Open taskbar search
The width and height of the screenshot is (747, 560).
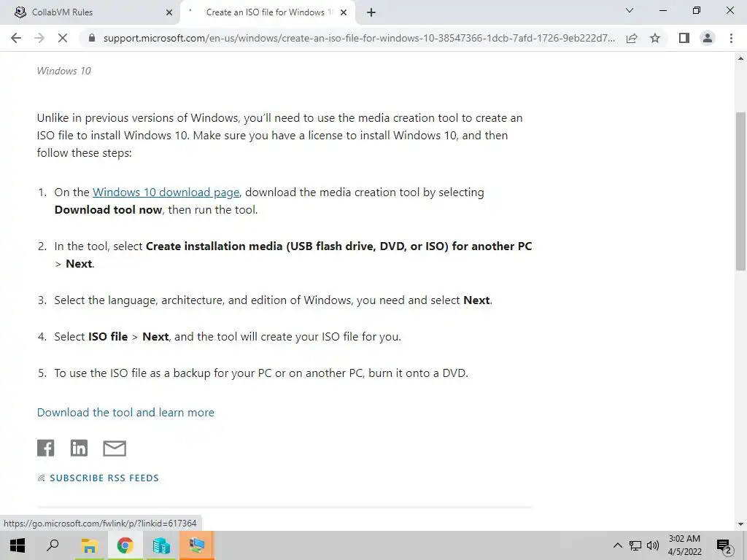tap(53, 545)
